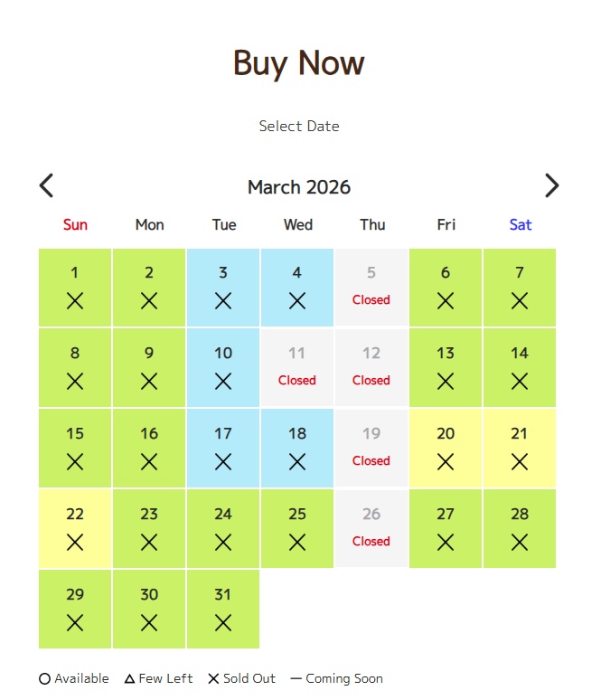Select the yellow March 20 cell
The height and width of the screenshot is (700, 601).
[x=446, y=449]
